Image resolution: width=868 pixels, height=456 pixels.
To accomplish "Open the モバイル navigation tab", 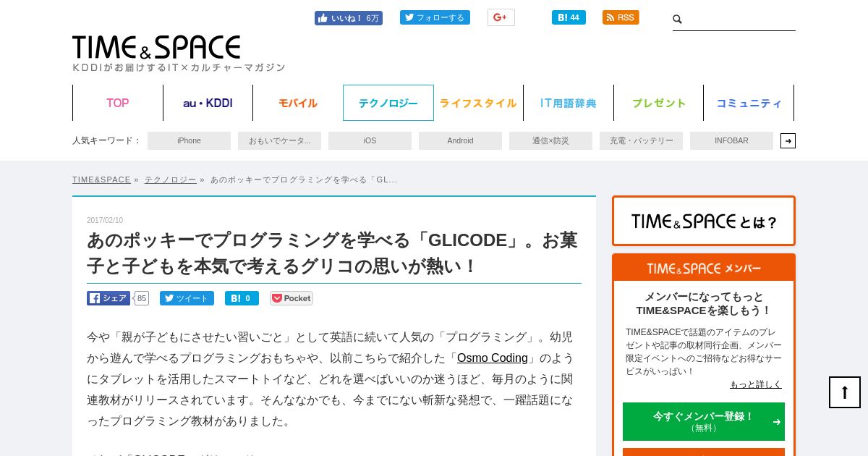I will pos(298,103).
